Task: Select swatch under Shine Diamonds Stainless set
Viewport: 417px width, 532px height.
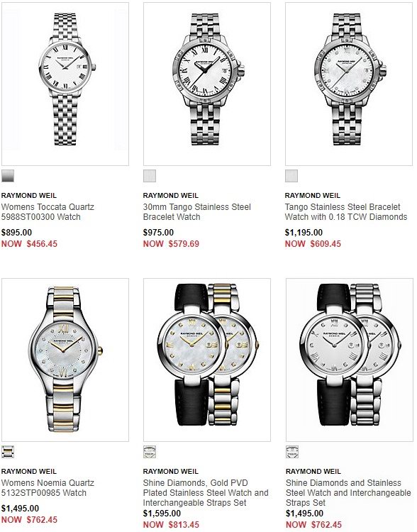Action: pos(292,452)
